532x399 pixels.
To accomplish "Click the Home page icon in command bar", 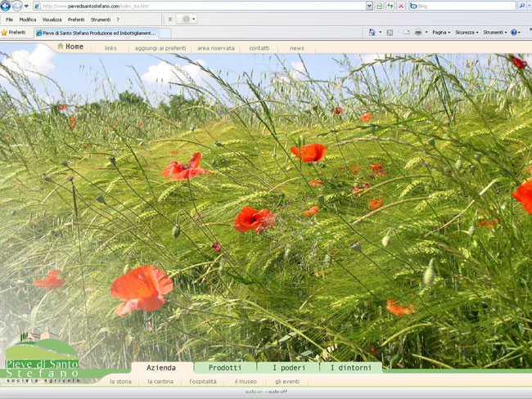I will [372, 33].
